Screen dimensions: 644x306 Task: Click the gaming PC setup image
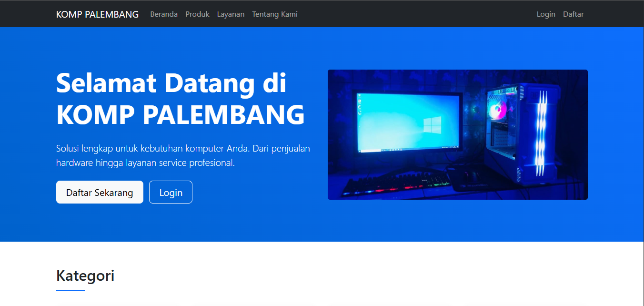click(x=458, y=134)
